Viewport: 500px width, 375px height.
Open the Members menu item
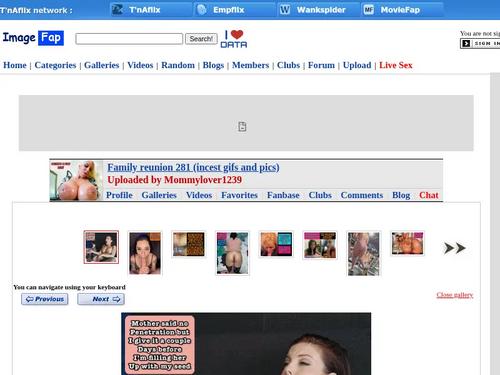coord(250,65)
